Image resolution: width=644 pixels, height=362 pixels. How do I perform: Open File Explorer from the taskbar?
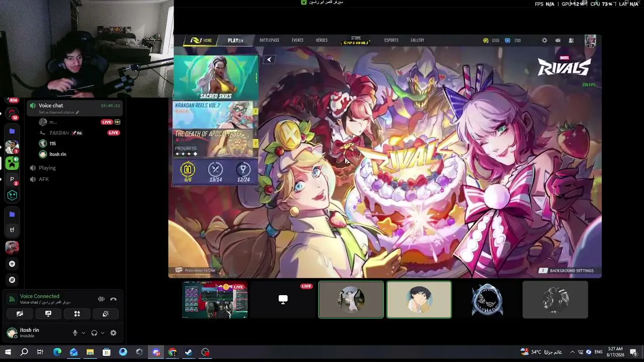[90, 352]
